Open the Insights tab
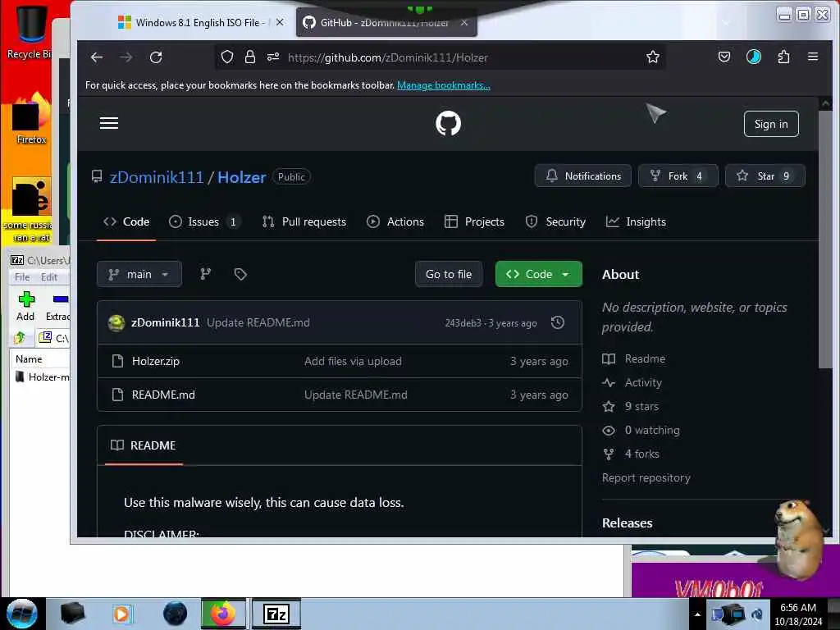 point(636,221)
